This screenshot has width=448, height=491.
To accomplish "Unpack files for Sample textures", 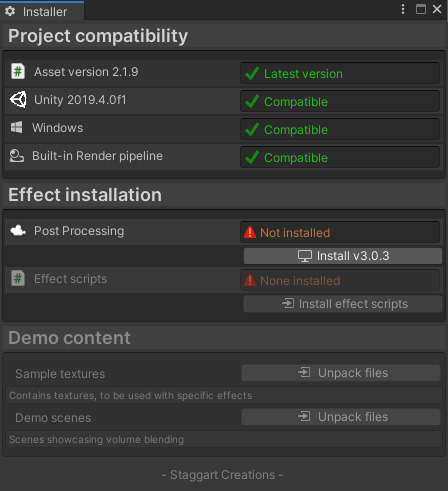I will (341, 373).
